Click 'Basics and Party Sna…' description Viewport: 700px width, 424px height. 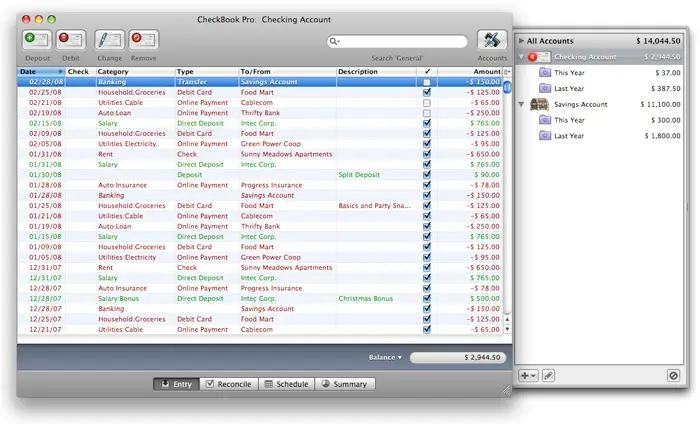point(374,206)
